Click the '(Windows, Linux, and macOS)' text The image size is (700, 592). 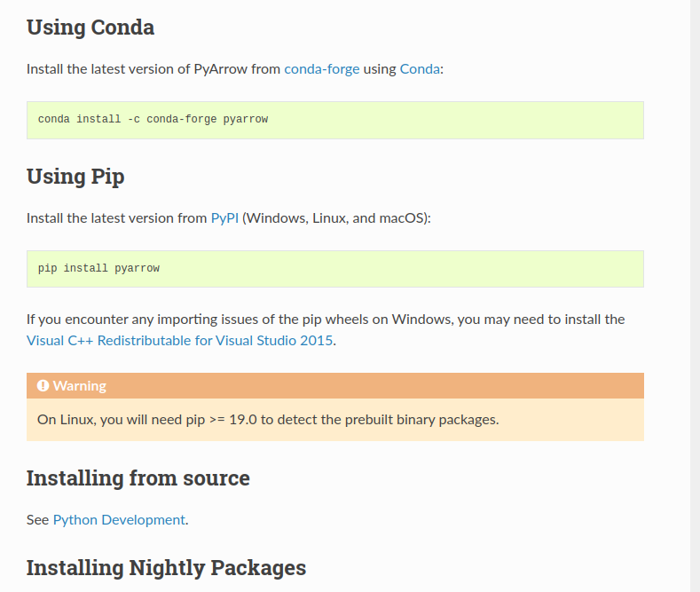(x=336, y=218)
